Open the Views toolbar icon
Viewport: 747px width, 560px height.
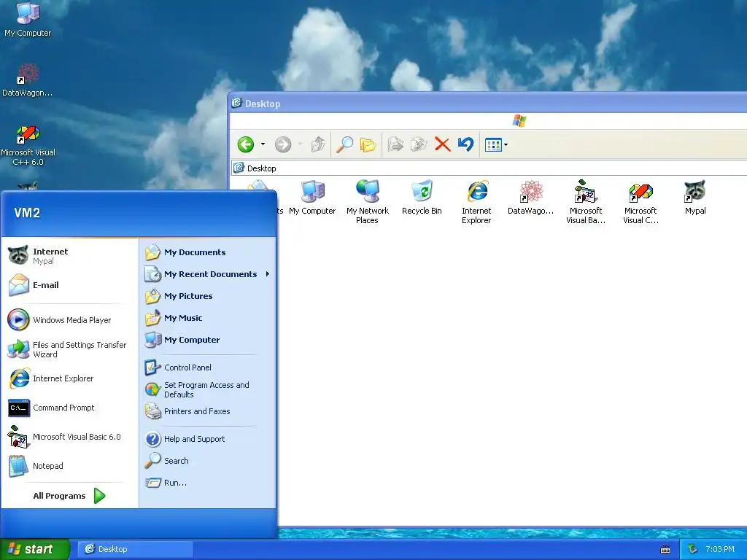492,145
